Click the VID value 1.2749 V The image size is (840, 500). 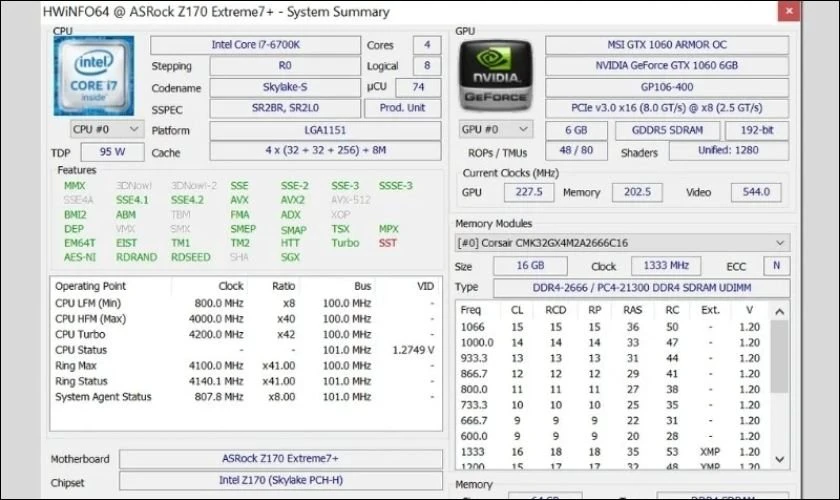coord(413,350)
